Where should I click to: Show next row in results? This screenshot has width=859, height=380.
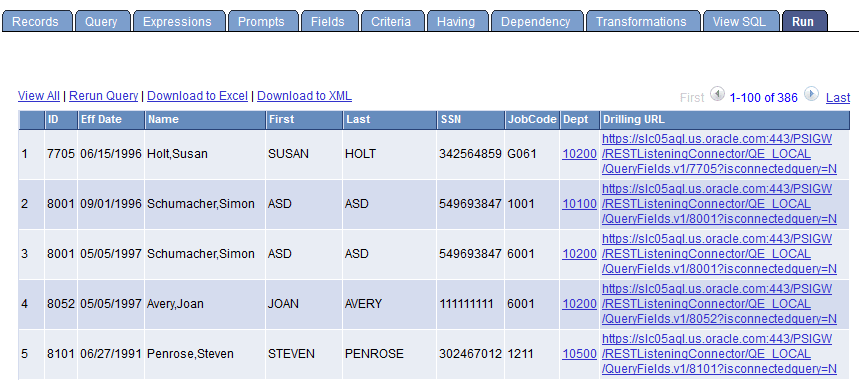point(811,95)
